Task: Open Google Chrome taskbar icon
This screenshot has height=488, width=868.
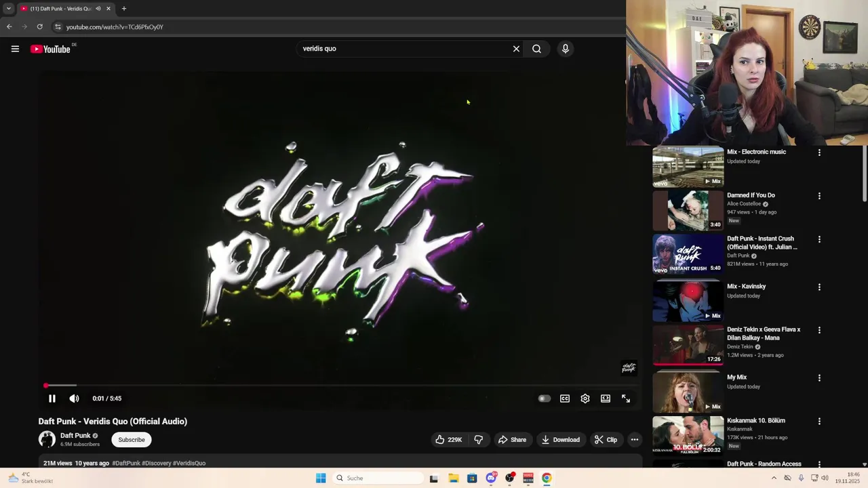Action: click(x=547, y=478)
